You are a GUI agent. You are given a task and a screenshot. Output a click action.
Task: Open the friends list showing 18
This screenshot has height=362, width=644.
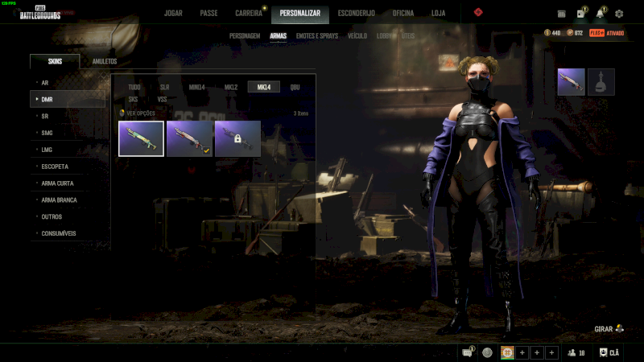pyautogui.click(x=576, y=352)
